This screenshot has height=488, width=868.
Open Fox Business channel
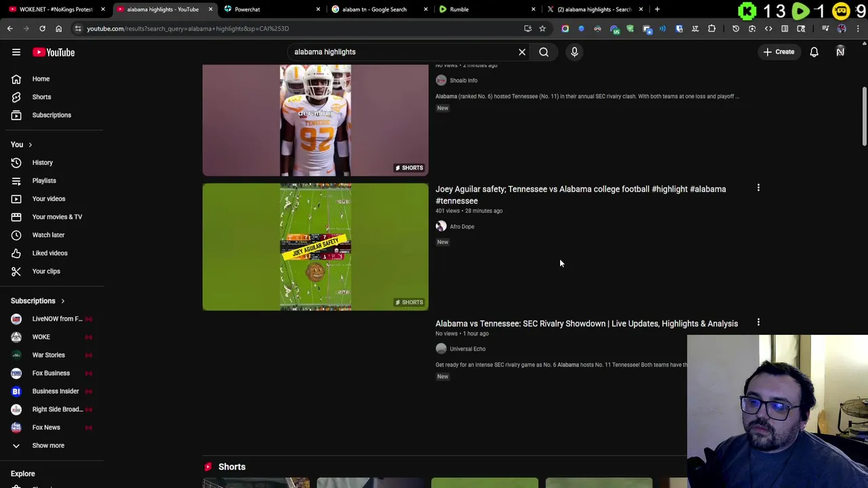click(52, 373)
